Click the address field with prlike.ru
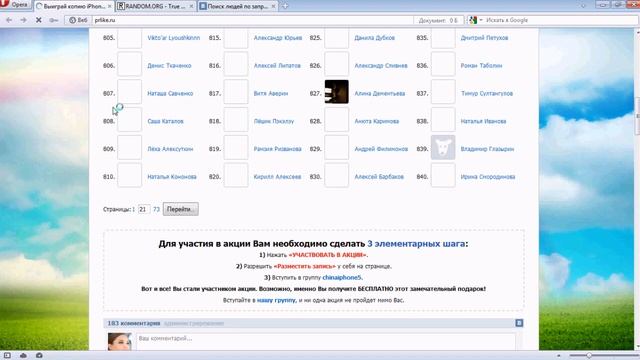This screenshot has height=360, width=640. point(253,20)
